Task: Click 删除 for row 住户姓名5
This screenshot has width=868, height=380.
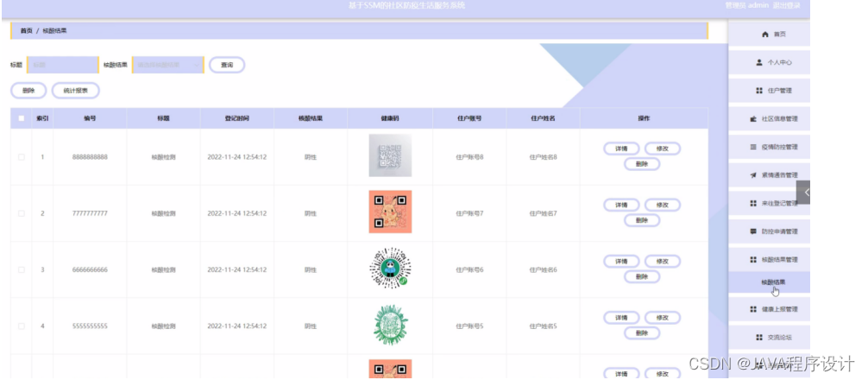Action: 642,333
